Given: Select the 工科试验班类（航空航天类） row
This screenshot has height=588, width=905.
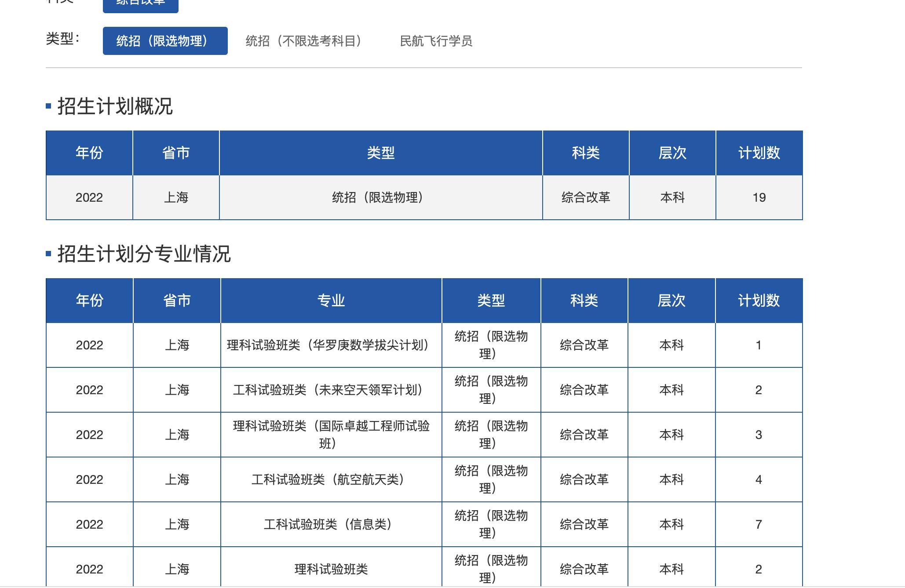Looking at the screenshot, I should 331,479.
